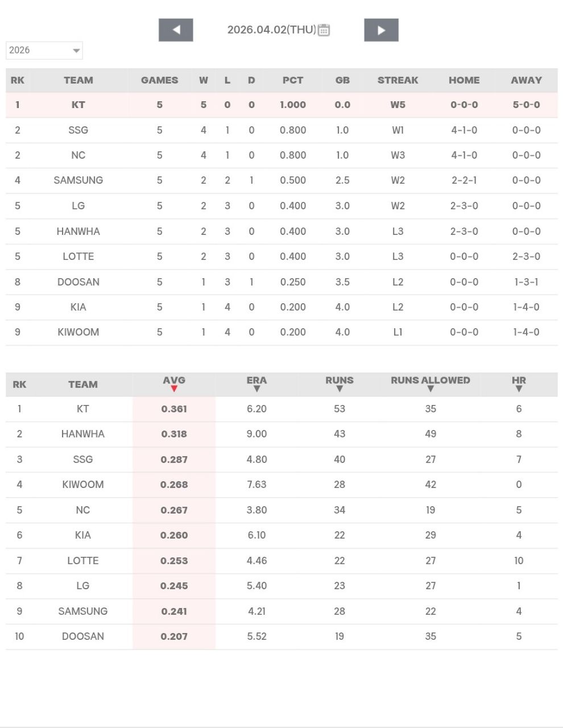Click the GAMES column header

coord(159,80)
